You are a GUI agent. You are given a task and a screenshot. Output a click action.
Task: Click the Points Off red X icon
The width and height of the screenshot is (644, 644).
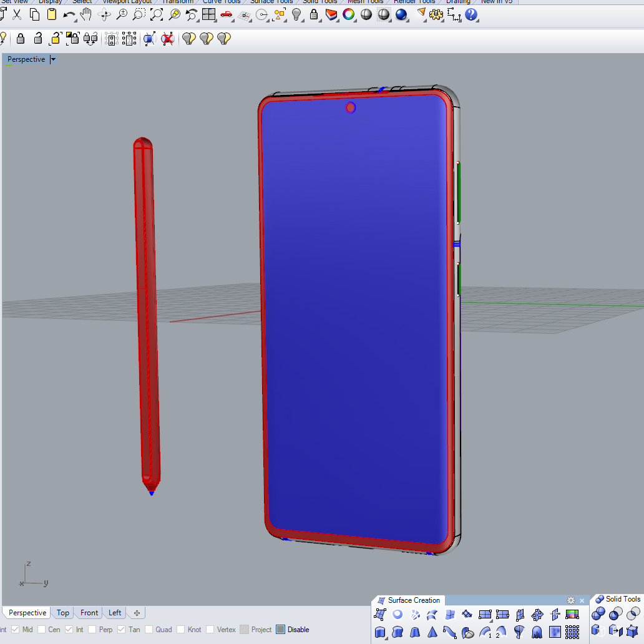coord(167,39)
